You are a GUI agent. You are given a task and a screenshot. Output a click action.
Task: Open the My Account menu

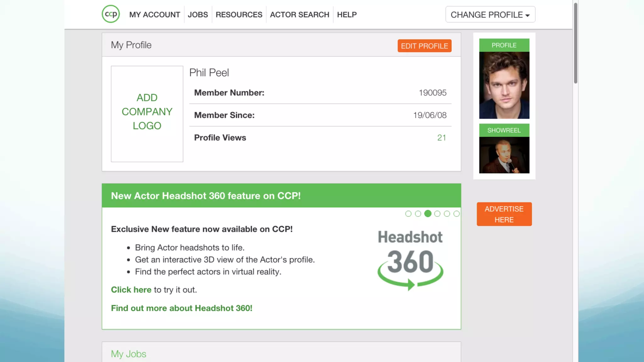[154, 15]
